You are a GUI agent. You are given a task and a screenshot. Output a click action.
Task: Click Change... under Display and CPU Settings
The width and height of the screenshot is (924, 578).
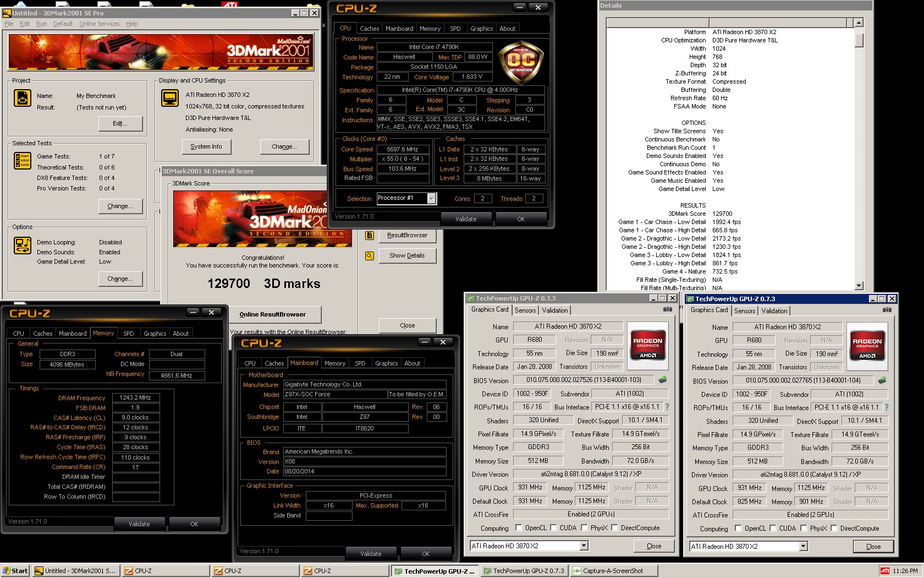click(x=284, y=147)
